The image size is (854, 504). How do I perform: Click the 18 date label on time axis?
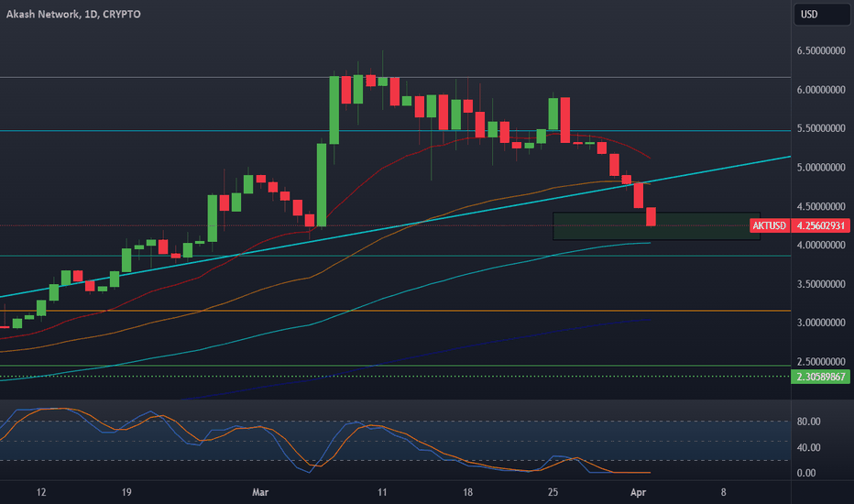[467, 492]
